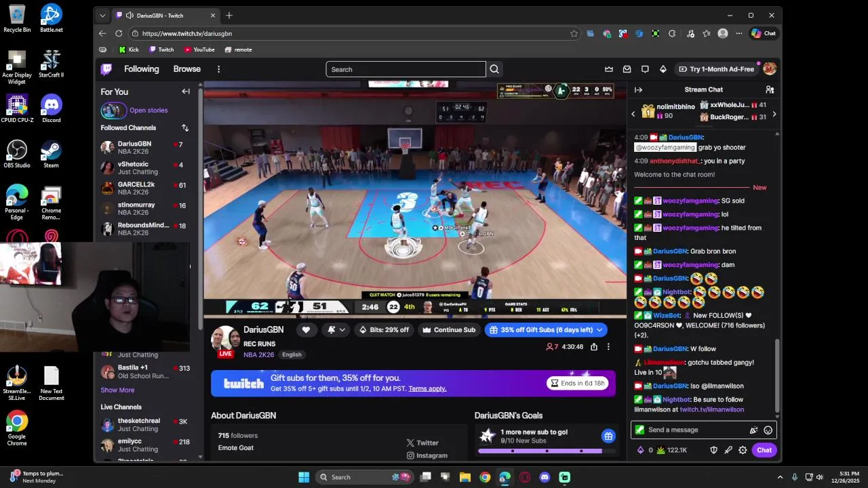868x488 pixels.
Task: Select GARCELL2k channel in sidebar
Action: click(145, 188)
